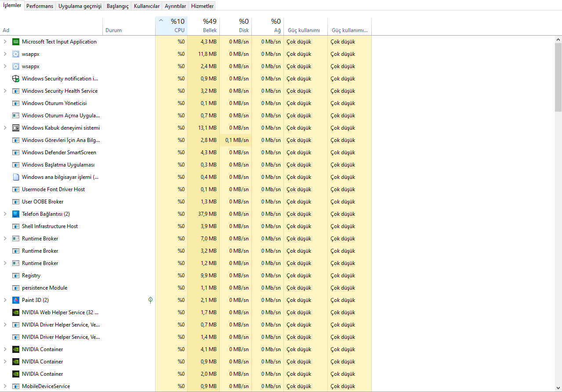Click the Windows Defender SmartScreen icon
The image size is (562, 392).
pyautogui.click(x=16, y=152)
